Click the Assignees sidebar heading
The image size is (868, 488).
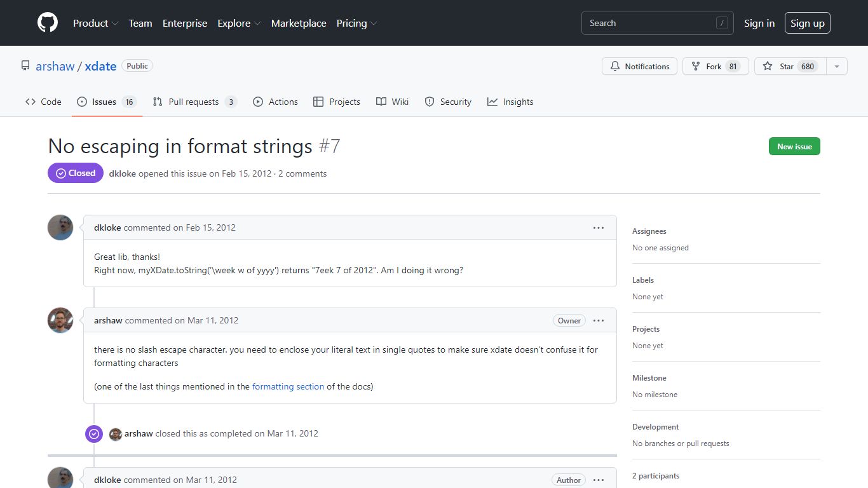(649, 231)
